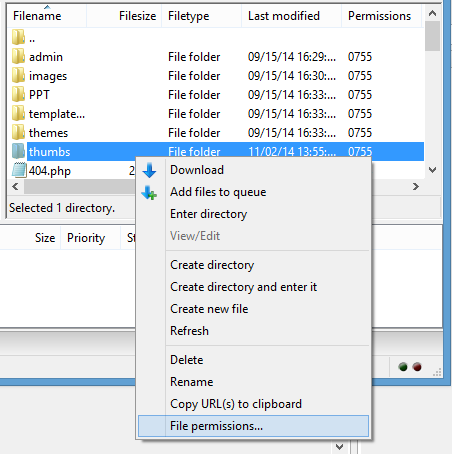The image size is (452, 454).
Task: Click the green status indicator light
Action: point(403,367)
